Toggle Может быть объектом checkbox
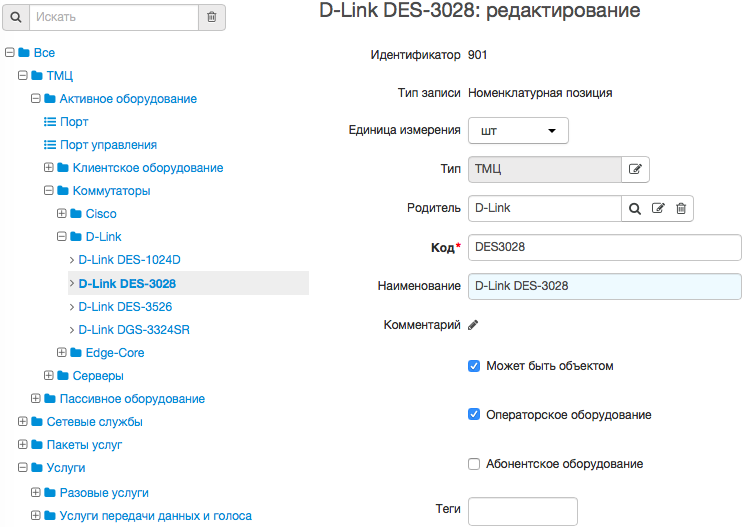The height and width of the screenshot is (527, 743). pyautogui.click(x=474, y=366)
